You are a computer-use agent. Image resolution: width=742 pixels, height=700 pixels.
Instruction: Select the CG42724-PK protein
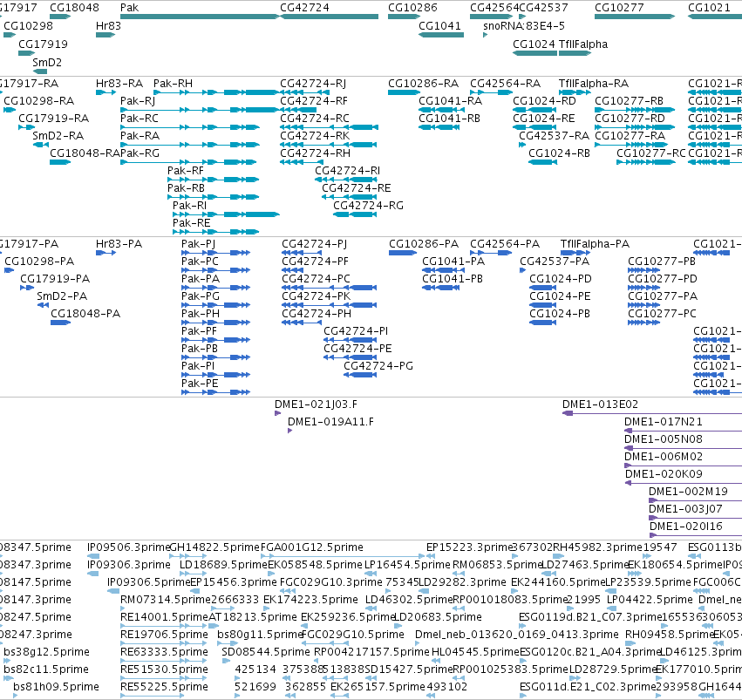(x=329, y=305)
